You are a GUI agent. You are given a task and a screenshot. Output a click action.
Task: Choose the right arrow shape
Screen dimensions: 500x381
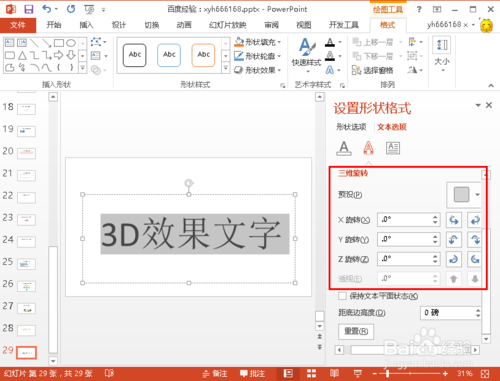[59, 55]
